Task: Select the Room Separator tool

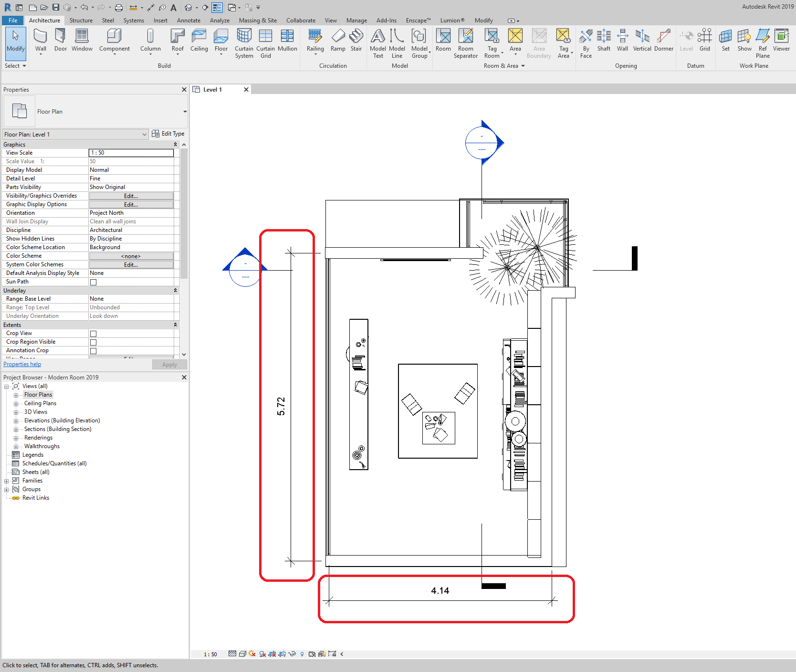Action: point(465,43)
